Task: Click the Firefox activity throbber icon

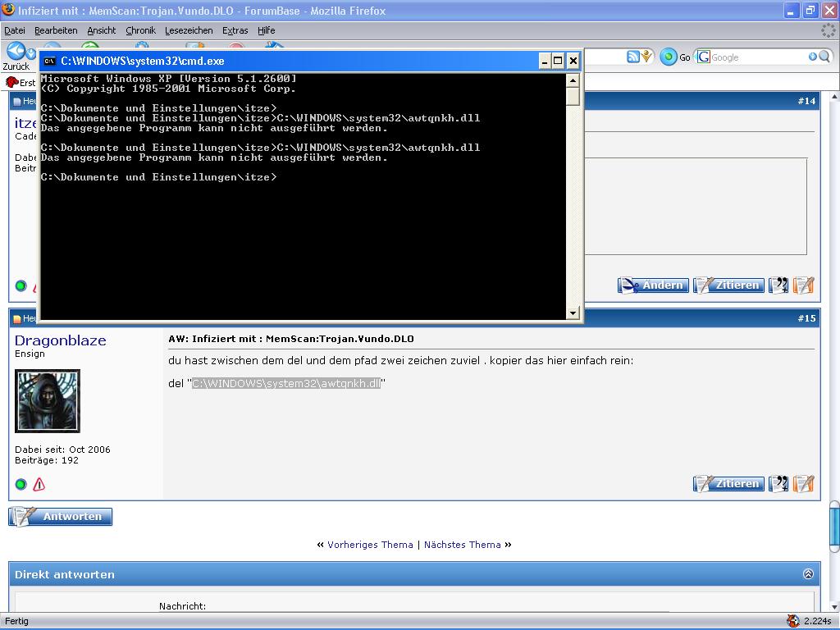Action: 829,30
